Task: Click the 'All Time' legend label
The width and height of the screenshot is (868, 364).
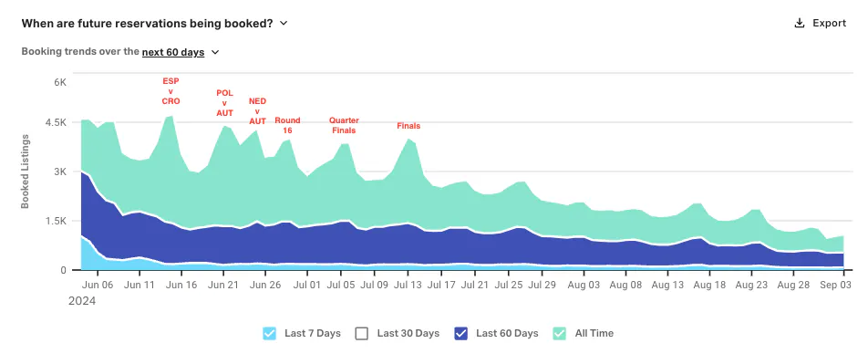Action: 594,334
